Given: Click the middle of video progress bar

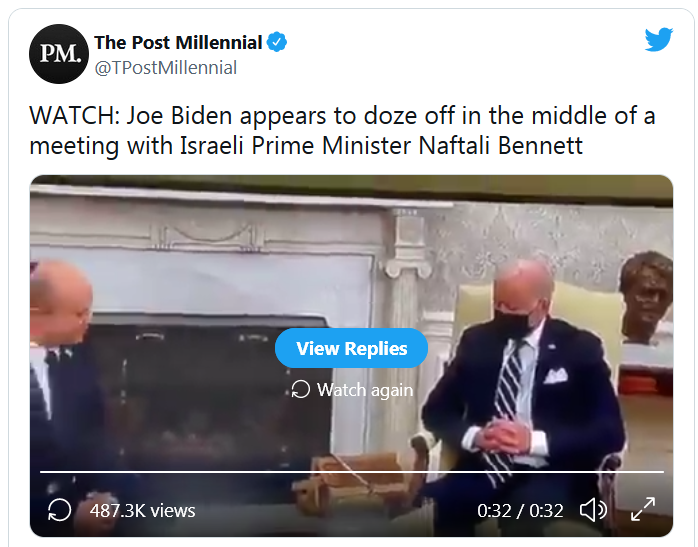Looking at the screenshot, I should 352,471.
